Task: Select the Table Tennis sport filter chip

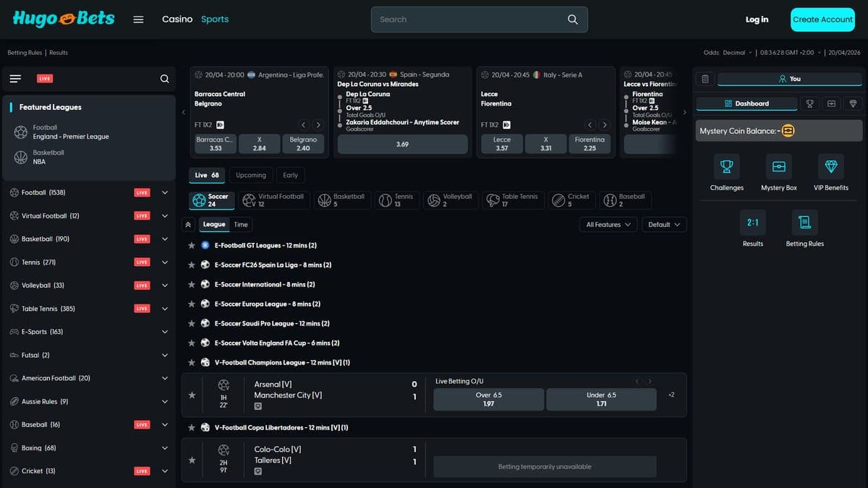Action: tap(512, 200)
